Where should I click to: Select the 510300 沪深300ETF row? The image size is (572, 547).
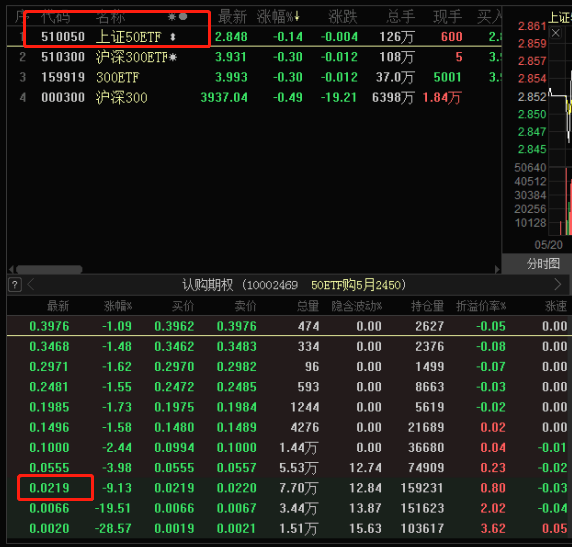tap(254, 57)
